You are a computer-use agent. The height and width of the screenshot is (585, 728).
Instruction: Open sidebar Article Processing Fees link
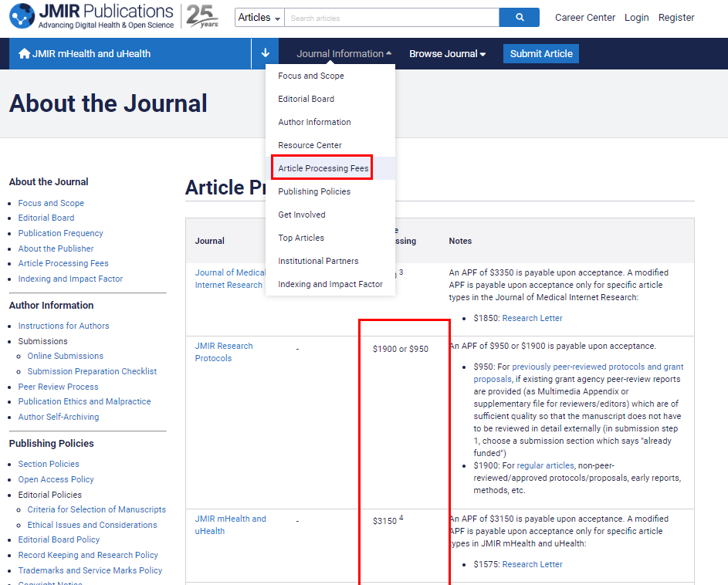click(63, 263)
